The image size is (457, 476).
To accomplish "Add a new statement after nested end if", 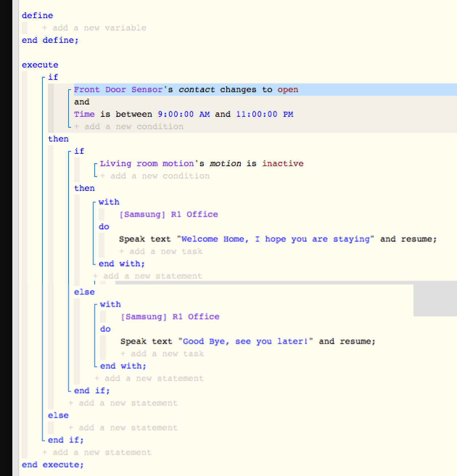I will 123,403.
